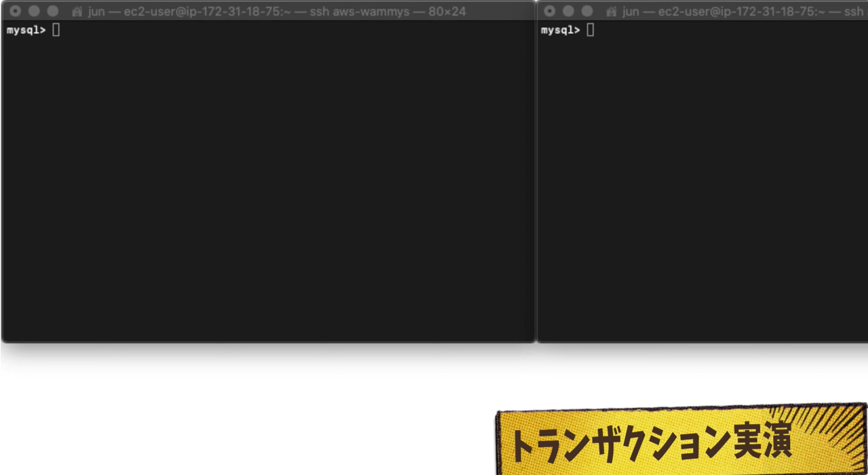The image size is (868, 475).
Task: Click the mysql> prompt in right terminal
Action: tap(561, 31)
